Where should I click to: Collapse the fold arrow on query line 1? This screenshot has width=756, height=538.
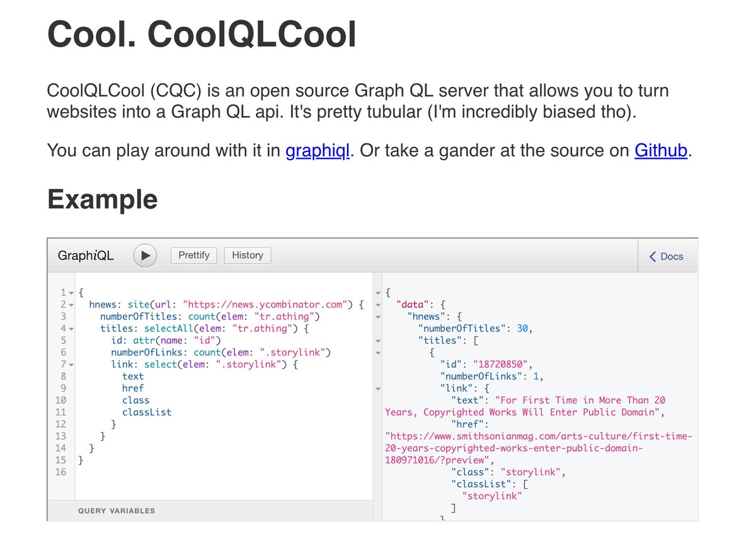coord(71,293)
